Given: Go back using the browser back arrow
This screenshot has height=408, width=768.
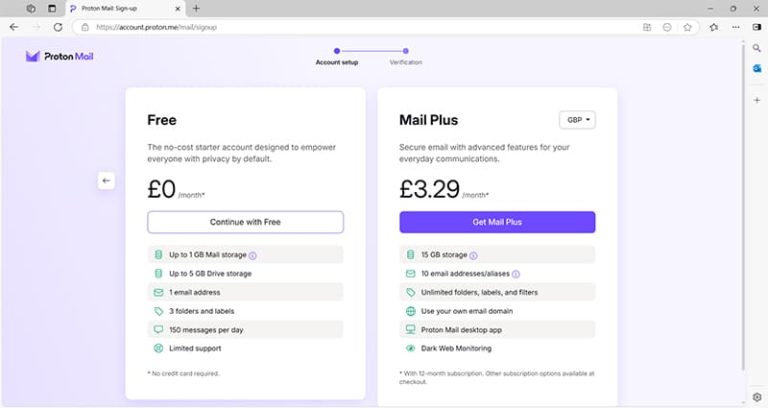Looking at the screenshot, I should tap(14, 27).
